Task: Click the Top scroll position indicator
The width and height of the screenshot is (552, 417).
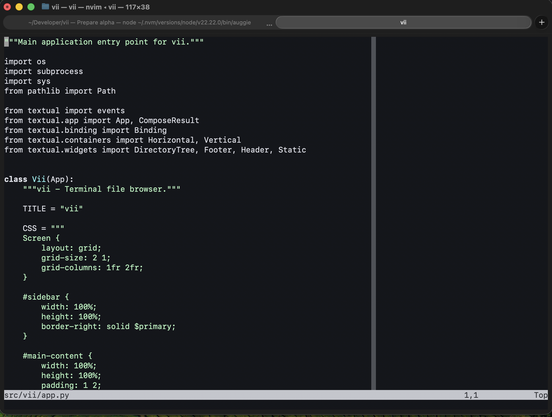Action: (541, 395)
